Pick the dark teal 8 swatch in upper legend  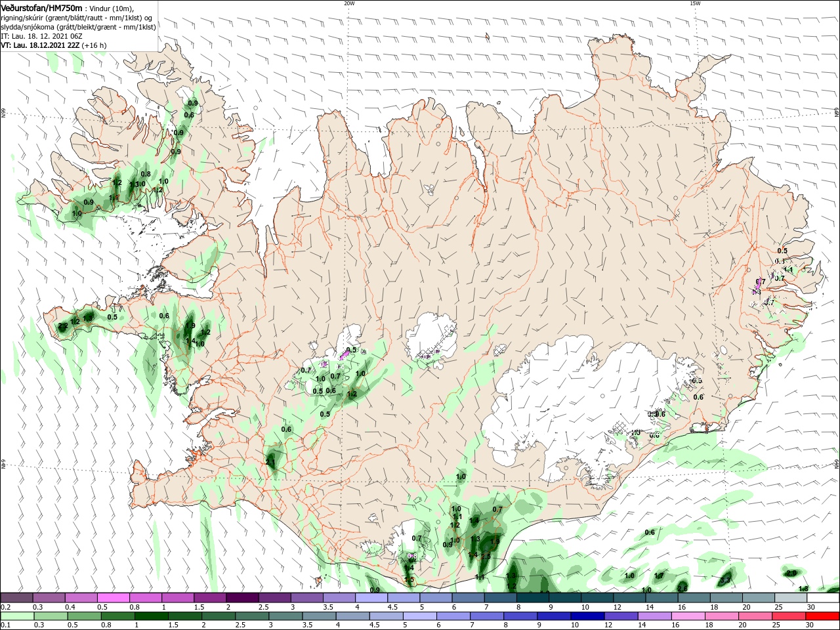533,598
